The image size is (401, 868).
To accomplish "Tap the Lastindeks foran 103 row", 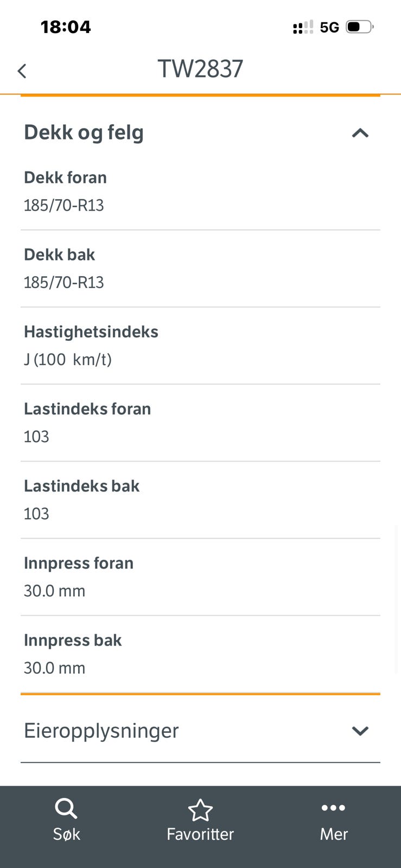I will click(200, 423).
